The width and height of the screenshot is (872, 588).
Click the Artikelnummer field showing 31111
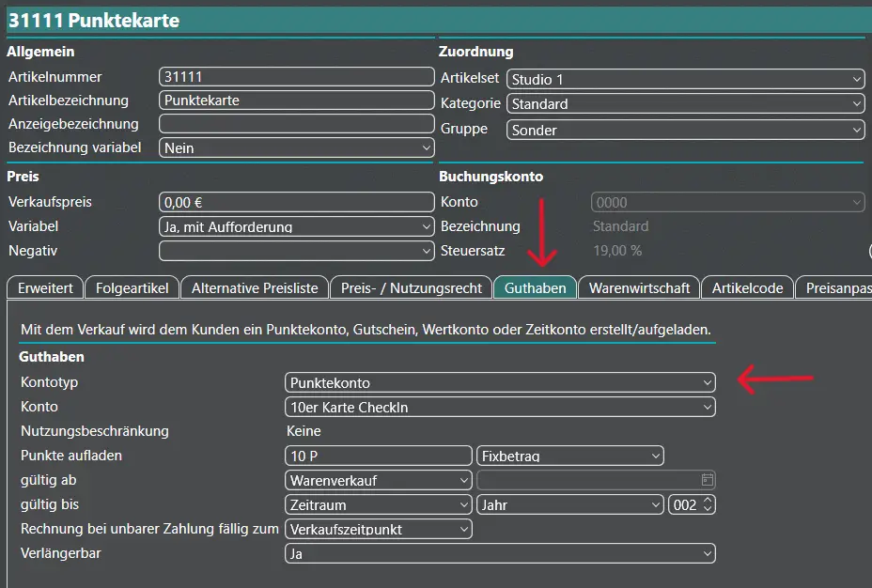[296, 77]
